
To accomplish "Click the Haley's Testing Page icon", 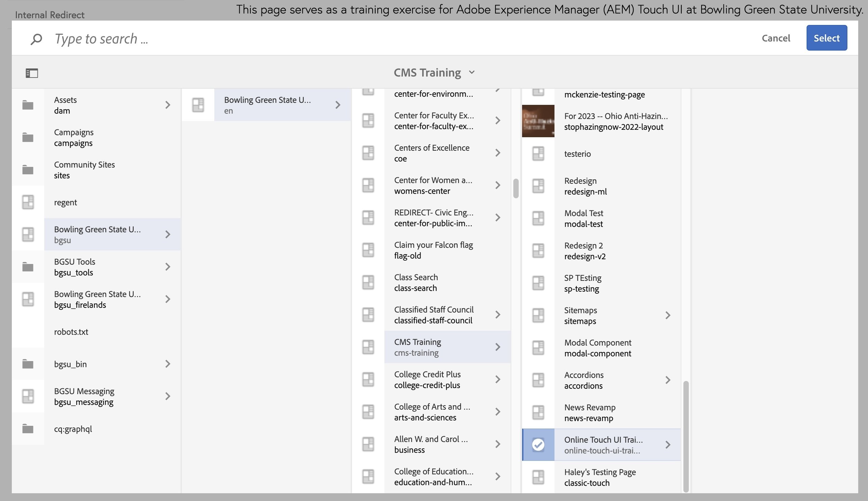I will [x=538, y=477].
